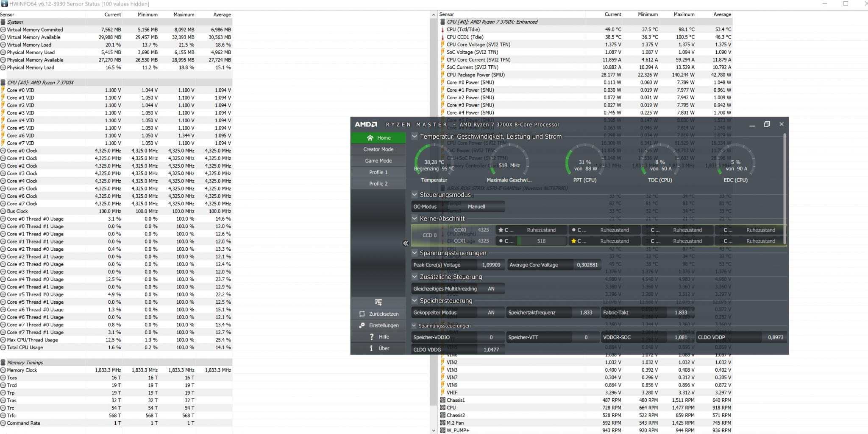
Task: Click the Fabric-Takt 1.833 field
Action: 648,313
